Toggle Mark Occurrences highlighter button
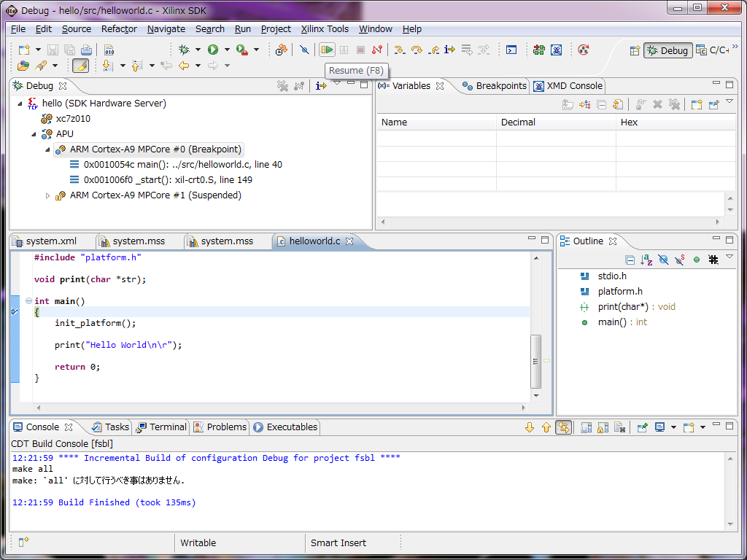Image resolution: width=747 pixels, height=560 pixels. click(80, 65)
